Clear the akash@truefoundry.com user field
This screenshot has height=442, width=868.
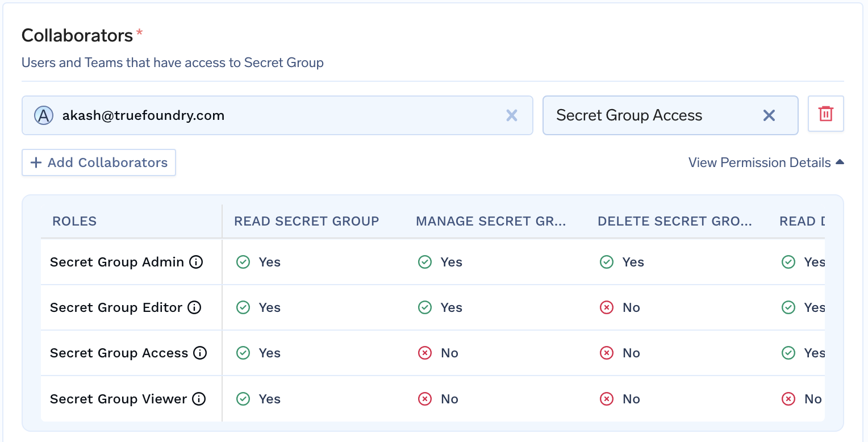[x=511, y=115]
